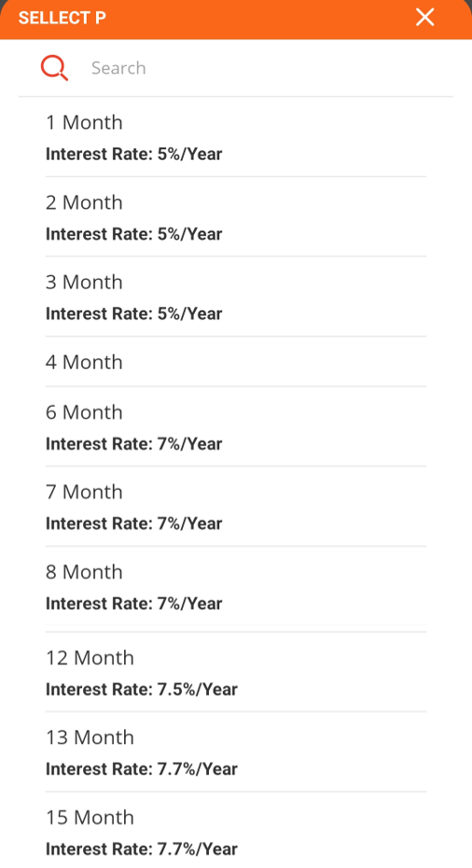This screenshot has height=868, width=472.
Task: Select the 1 Month term
Action: 236,137
